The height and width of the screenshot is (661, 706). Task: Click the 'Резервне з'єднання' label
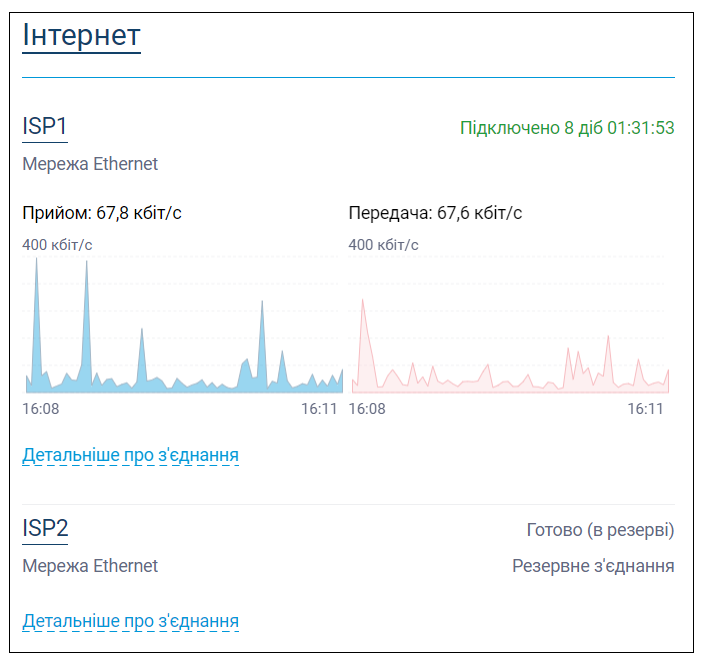pyautogui.click(x=593, y=566)
